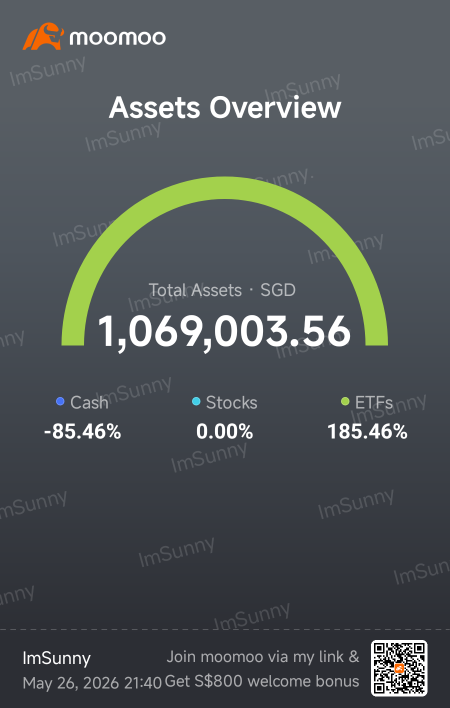Viewport: 450px width, 708px height.
Task: Click the -85.46% cash percentage
Action: [x=83, y=432]
